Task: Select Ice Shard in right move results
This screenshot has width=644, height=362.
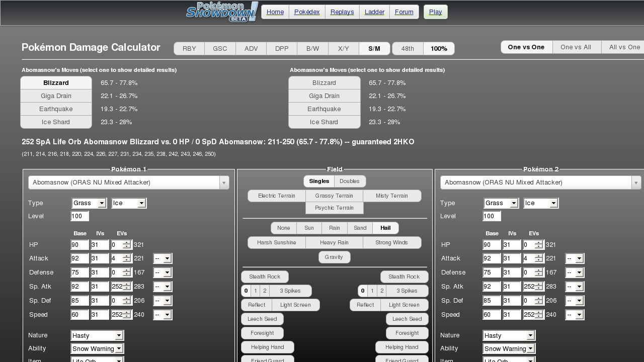Action: [324, 122]
